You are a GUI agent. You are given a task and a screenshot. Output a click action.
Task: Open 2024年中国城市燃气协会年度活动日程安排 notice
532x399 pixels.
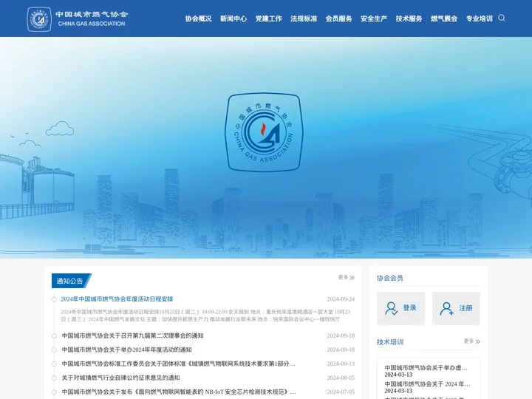117,299
